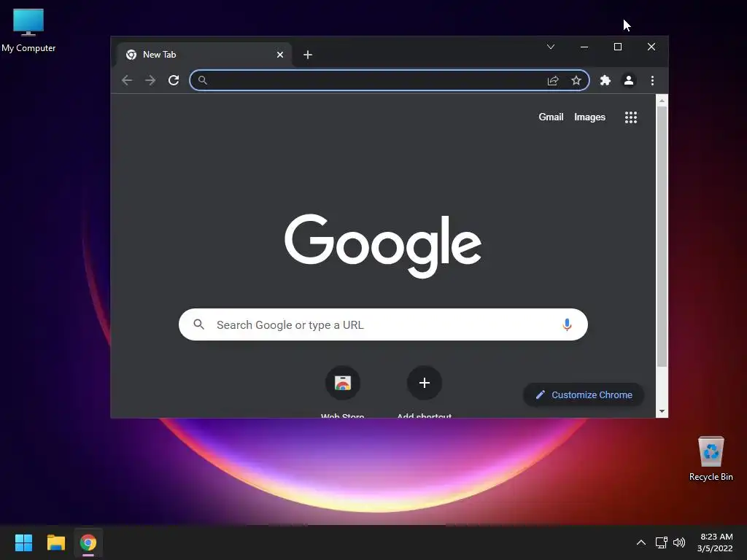The image size is (747, 560).
Task: Expand the tab search chevron
Action: point(551,47)
